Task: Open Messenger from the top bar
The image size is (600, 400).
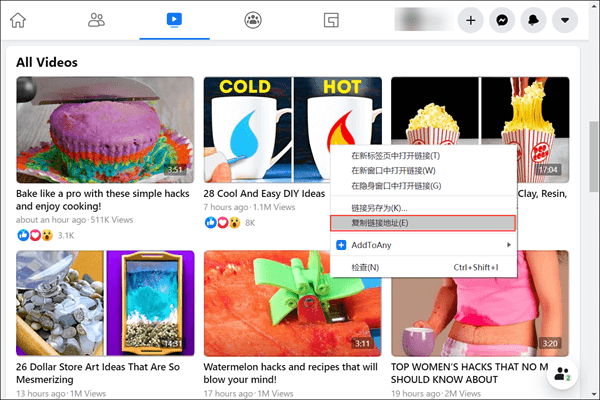Action: pos(505,20)
